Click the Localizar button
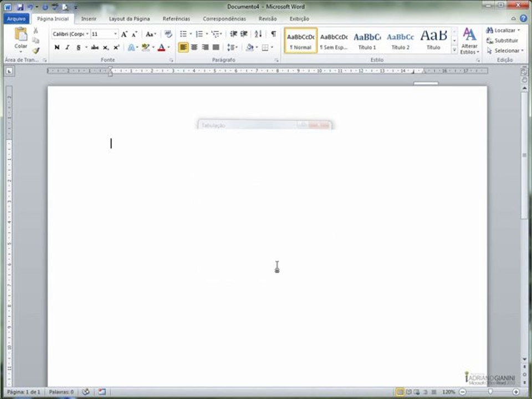This screenshot has height=399, width=532. pos(504,30)
